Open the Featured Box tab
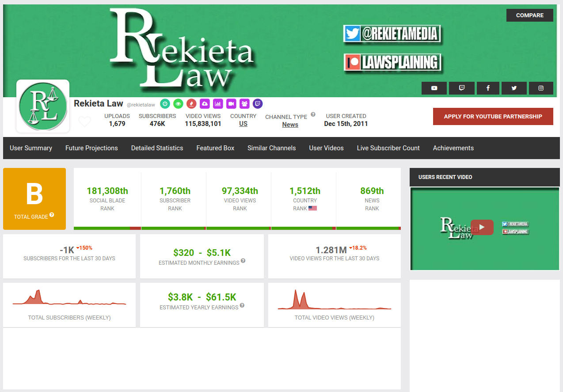Viewport: 563px width, 392px height. click(216, 148)
